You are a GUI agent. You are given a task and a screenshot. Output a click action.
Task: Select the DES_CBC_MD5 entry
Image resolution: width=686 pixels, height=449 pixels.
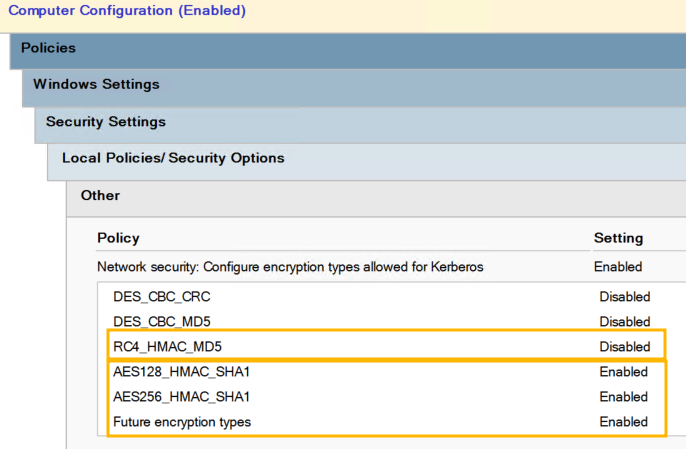point(162,322)
